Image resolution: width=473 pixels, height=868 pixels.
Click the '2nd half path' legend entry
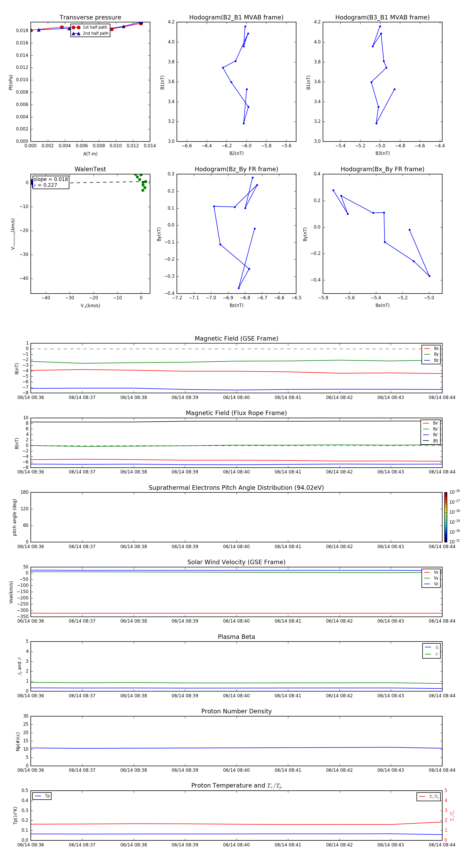(x=90, y=33)
